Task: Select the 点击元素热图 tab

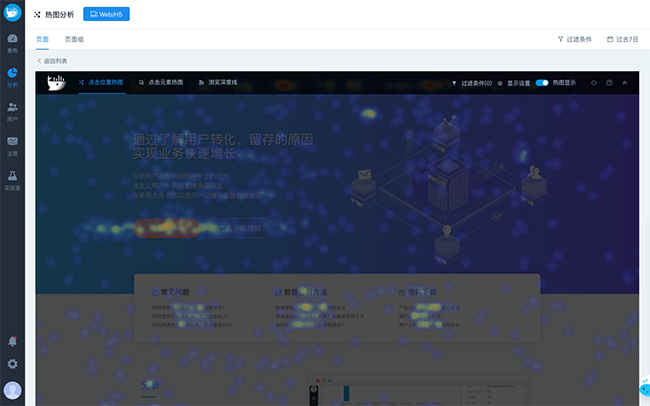Action: click(x=161, y=83)
